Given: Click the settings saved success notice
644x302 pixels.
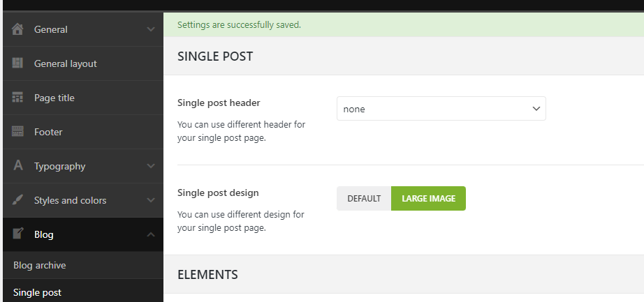Looking at the screenshot, I should coord(239,25).
